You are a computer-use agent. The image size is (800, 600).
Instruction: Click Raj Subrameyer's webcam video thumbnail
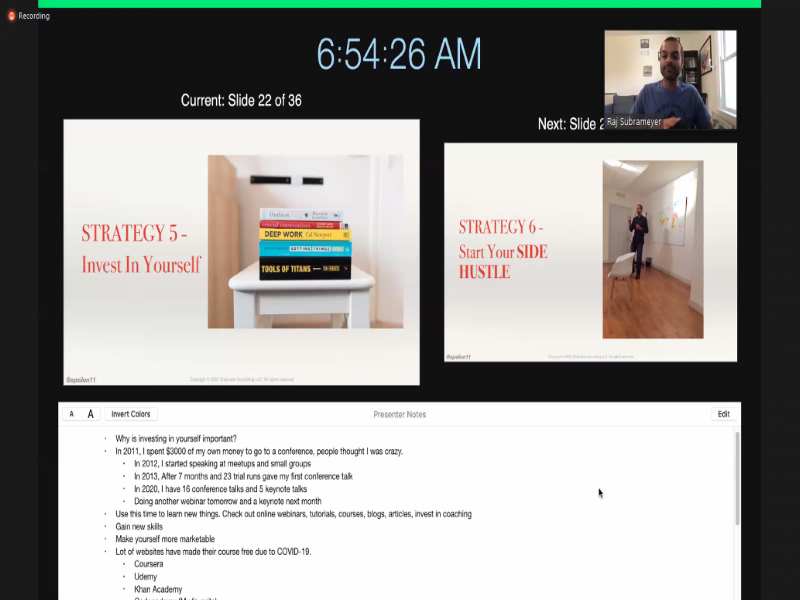click(x=670, y=79)
